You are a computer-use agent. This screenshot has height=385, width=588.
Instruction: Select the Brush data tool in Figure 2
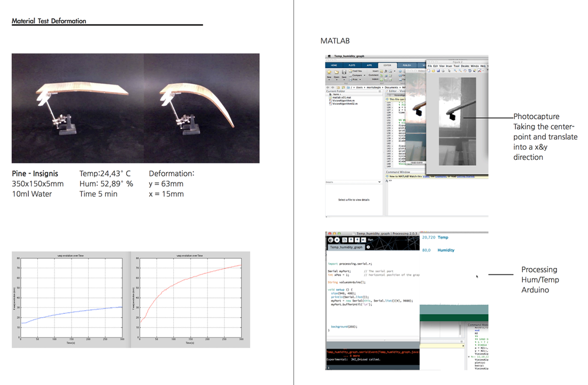tap(479, 71)
